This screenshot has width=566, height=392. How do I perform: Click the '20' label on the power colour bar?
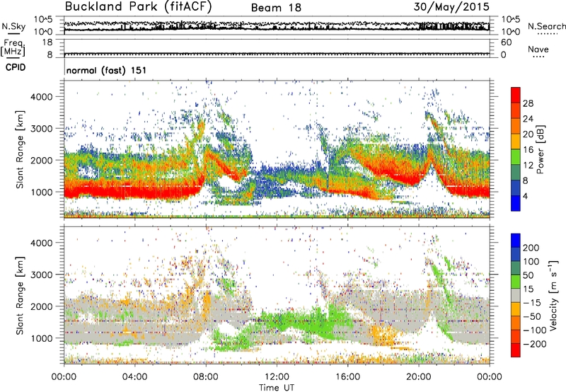click(528, 134)
